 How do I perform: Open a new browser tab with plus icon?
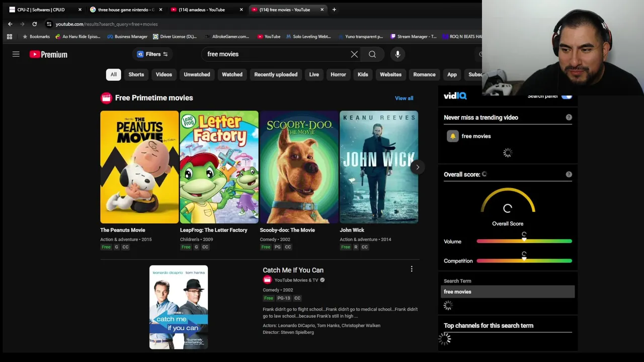click(334, 10)
